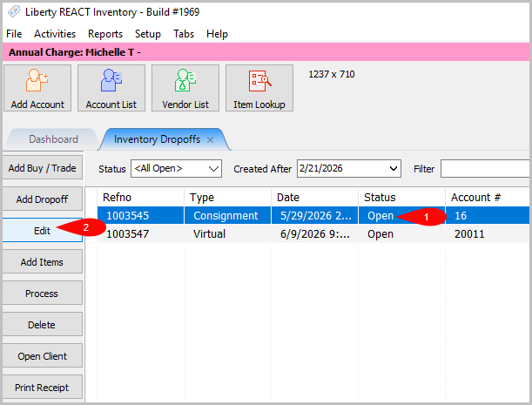Viewport: 532px width, 405px height.
Task: Sort by the Date column header
Action: point(315,197)
